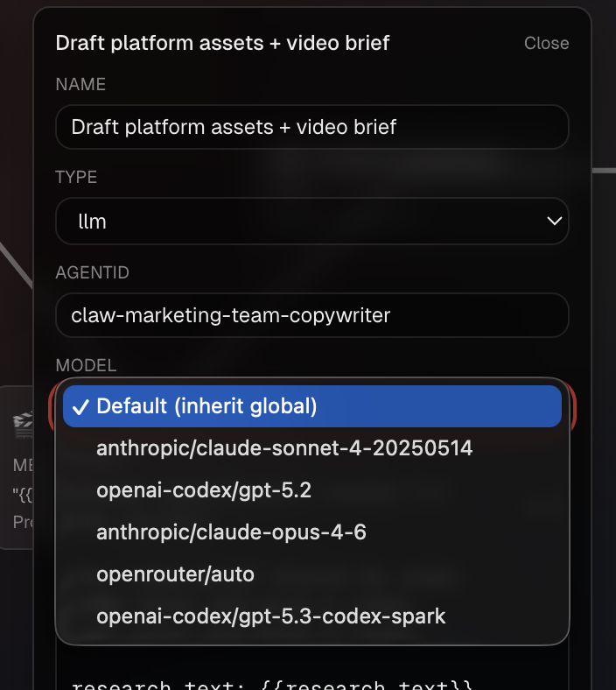This screenshot has width=616, height=690.
Task: Choose anthropic/claude-sonnet-4-20250514 model
Action: (312, 448)
